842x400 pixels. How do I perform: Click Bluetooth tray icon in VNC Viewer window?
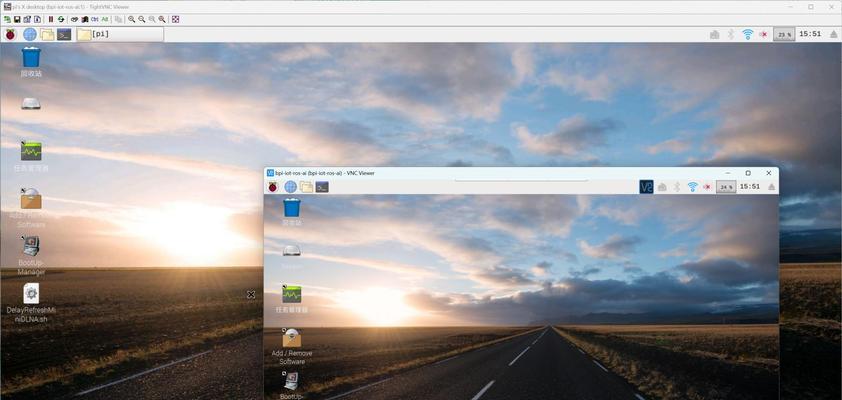coord(677,187)
